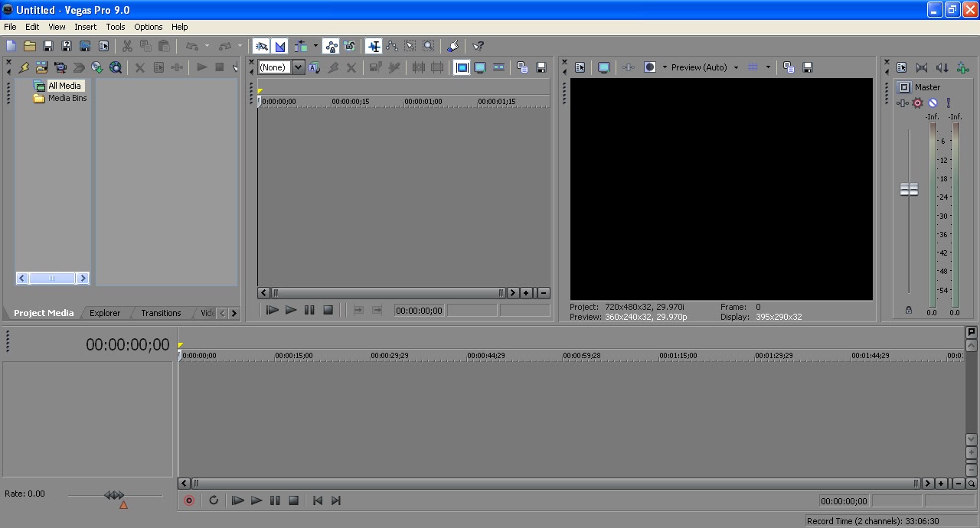This screenshot has height=528, width=980.
Task: Create a new project with New icon
Action: pos(11,47)
